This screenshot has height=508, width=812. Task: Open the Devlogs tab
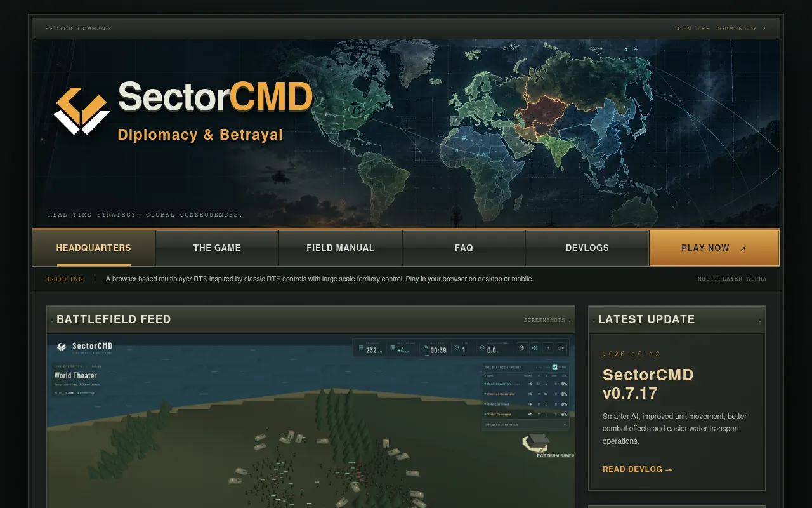coord(587,248)
